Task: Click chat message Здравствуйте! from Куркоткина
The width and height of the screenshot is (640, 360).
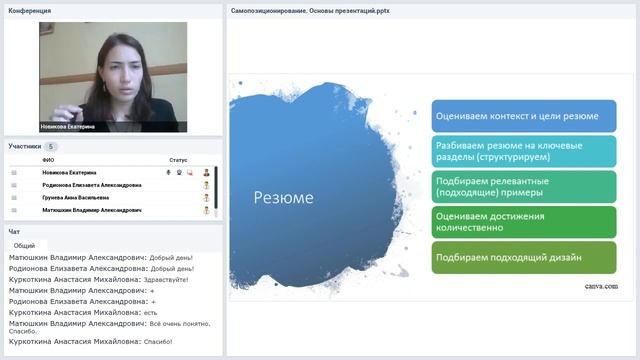Action: [x=166, y=280]
